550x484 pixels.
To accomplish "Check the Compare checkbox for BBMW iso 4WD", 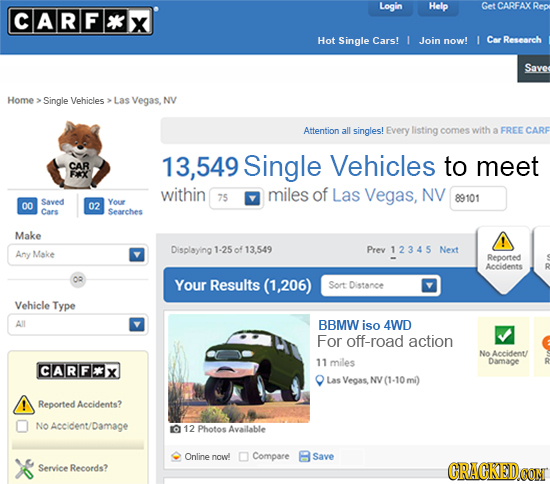I will point(243,456).
